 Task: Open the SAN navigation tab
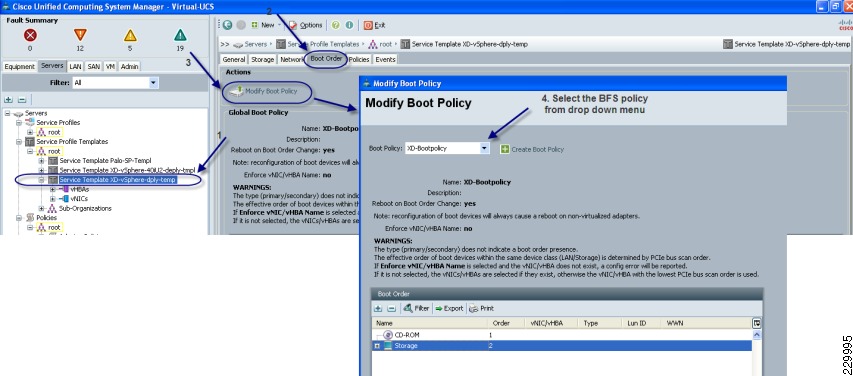click(x=94, y=66)
